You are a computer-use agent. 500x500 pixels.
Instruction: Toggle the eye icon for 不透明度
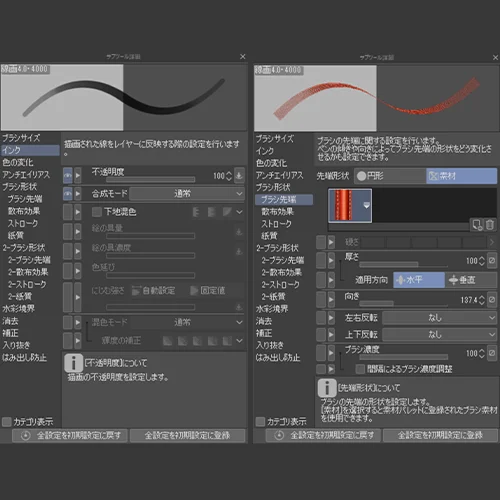click(68, 175)
